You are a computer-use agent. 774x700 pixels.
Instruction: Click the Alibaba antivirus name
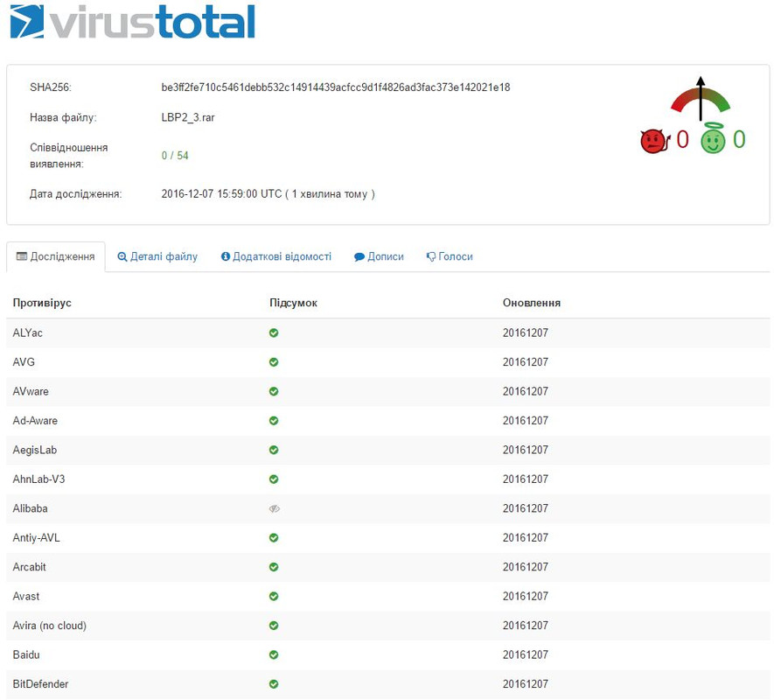(30, 508)
